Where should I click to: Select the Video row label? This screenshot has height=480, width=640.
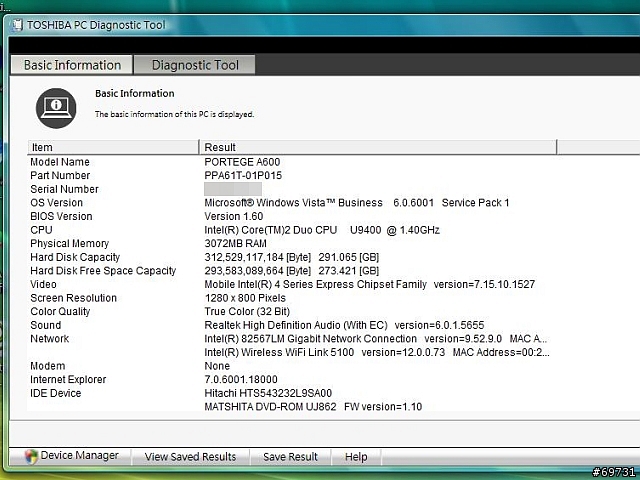pos(43,284)
